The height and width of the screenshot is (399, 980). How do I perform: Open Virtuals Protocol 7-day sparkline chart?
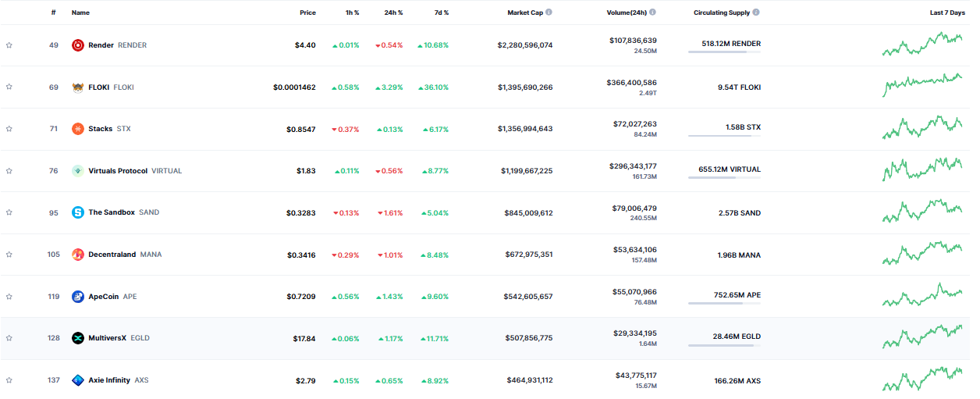pos(922,169)
